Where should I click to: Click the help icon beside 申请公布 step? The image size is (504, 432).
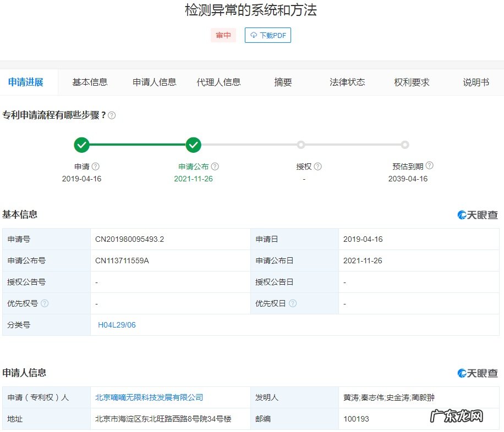coord(215,166)
